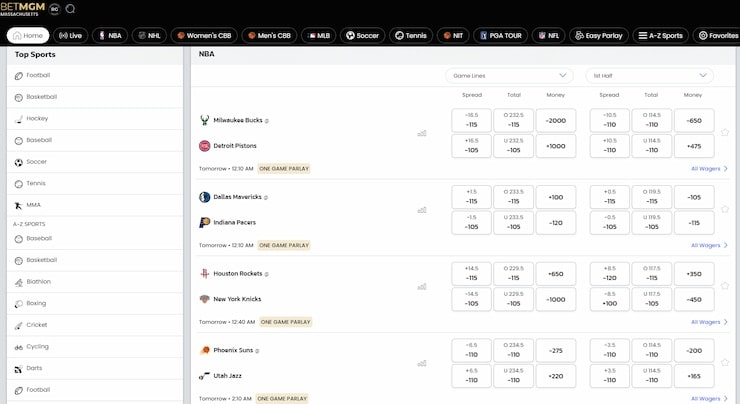Select Baseball under A-Z Sports

95,239
